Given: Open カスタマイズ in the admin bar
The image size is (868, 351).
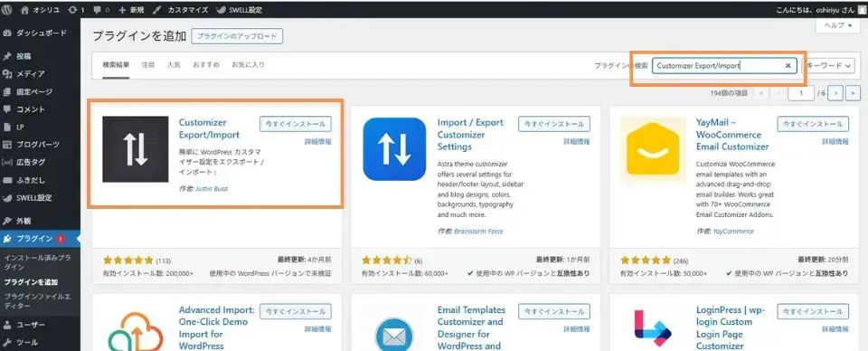Looking at the screenshot, I should (x=181, y=9).
